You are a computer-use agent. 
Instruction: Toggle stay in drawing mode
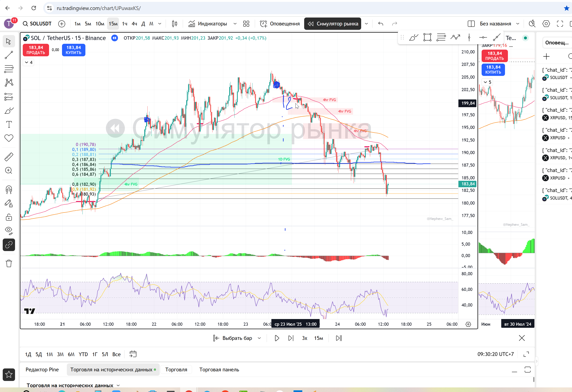(x=9, y=204)
